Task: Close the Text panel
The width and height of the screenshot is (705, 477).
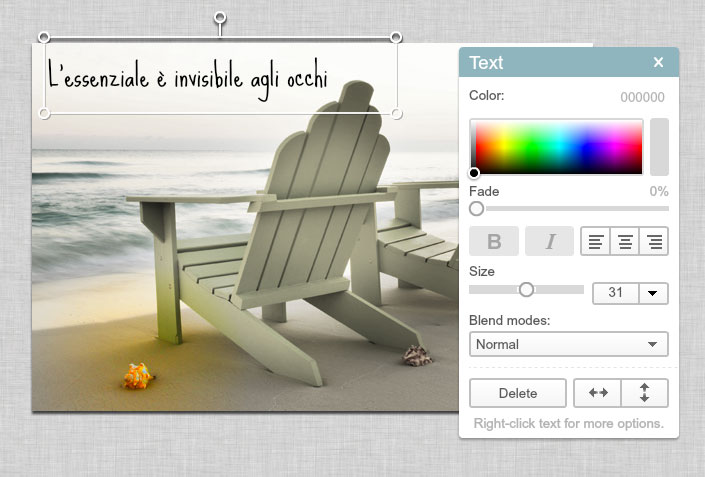Action: click(658, 63)
